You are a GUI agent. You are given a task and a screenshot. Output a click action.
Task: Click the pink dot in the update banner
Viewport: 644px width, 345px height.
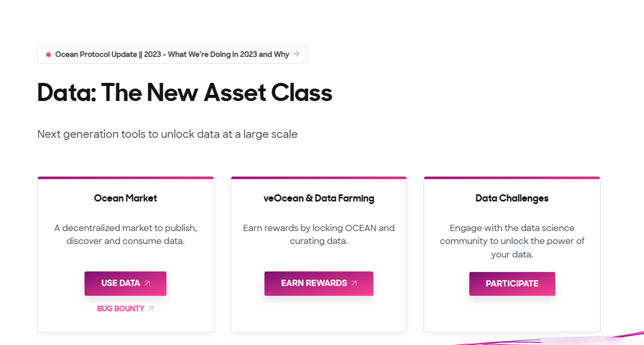pyautogui.click(x=48, y=54)
